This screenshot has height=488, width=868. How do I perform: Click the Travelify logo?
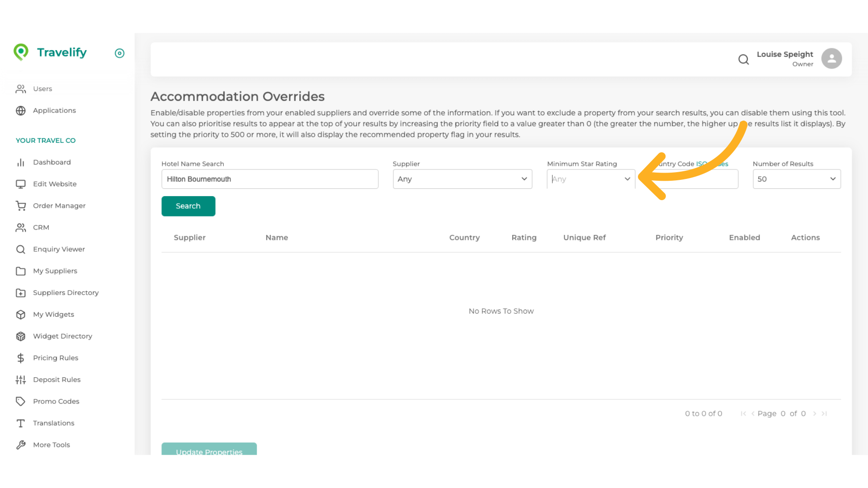point(50,52)
